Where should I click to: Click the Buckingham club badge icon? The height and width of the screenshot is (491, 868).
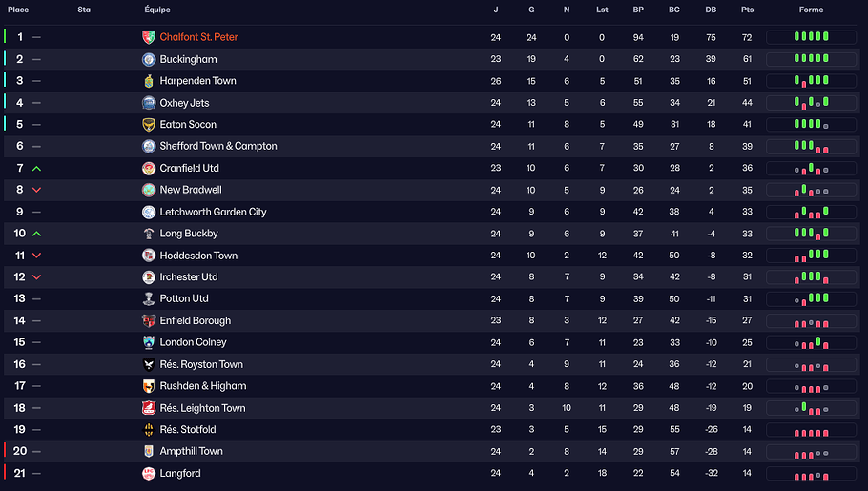coord(148,59)
